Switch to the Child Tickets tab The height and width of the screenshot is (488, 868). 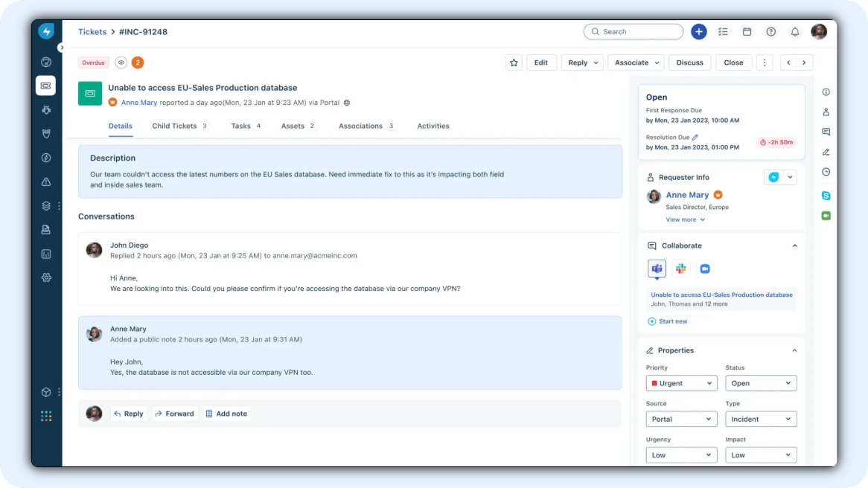click(x=174, y=126)
